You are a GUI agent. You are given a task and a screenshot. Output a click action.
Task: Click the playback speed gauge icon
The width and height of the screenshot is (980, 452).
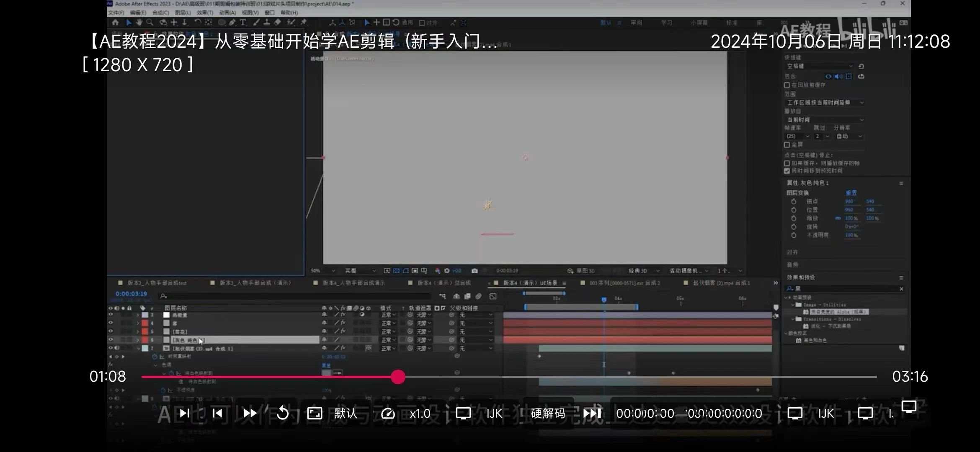pos(388,413)
